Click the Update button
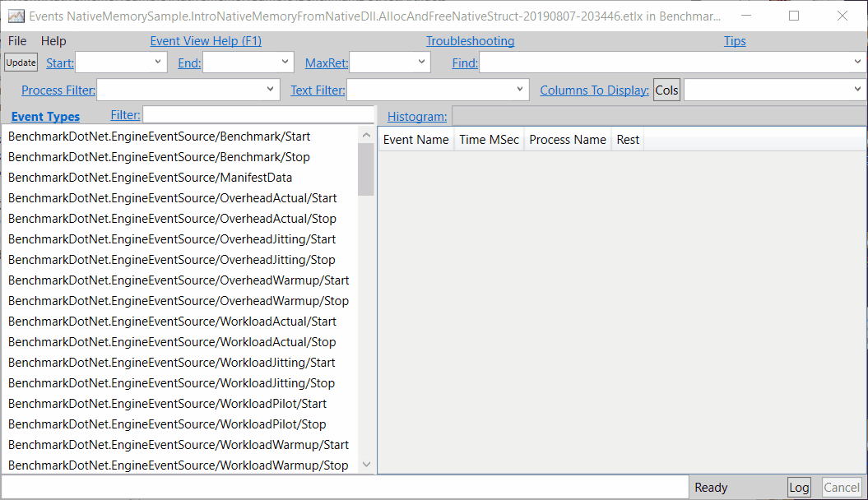The width and height of the screenshot is (868, 500). click(21, 62)
